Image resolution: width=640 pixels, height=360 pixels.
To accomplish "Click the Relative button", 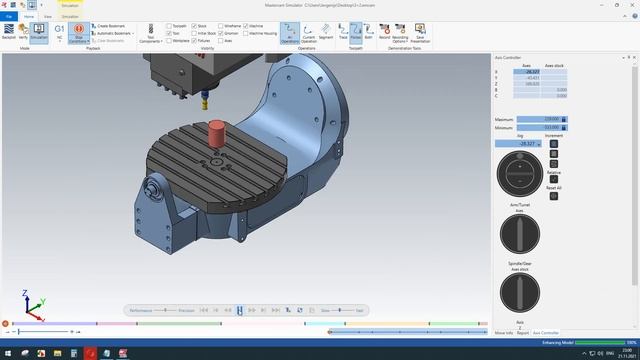I will (553, 179).
